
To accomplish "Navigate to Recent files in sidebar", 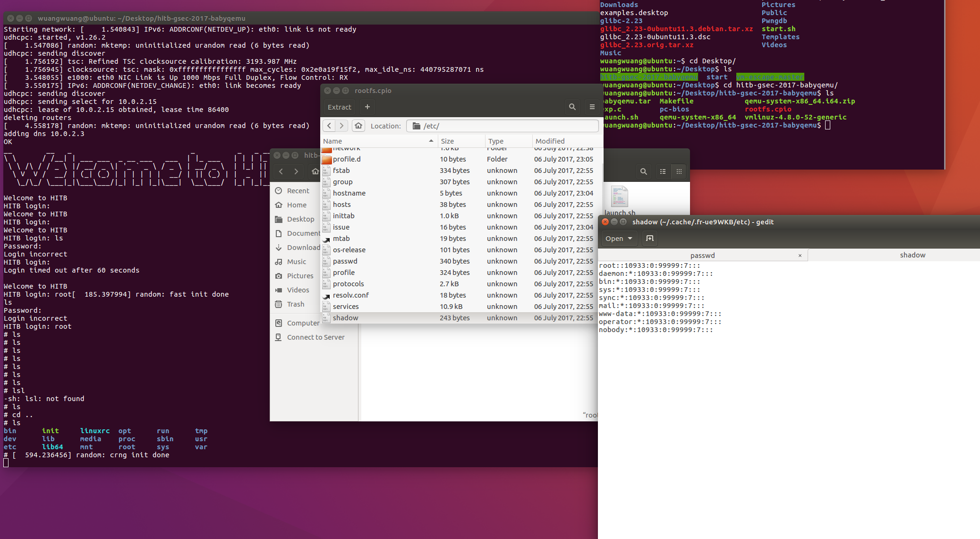I will click(x=297, y=190).
